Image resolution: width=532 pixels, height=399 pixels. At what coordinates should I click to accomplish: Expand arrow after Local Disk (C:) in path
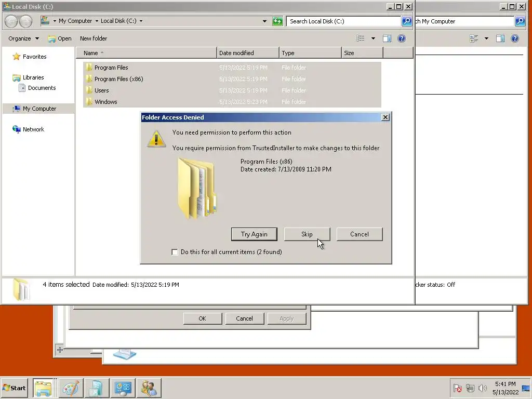(x=141, y=21)
